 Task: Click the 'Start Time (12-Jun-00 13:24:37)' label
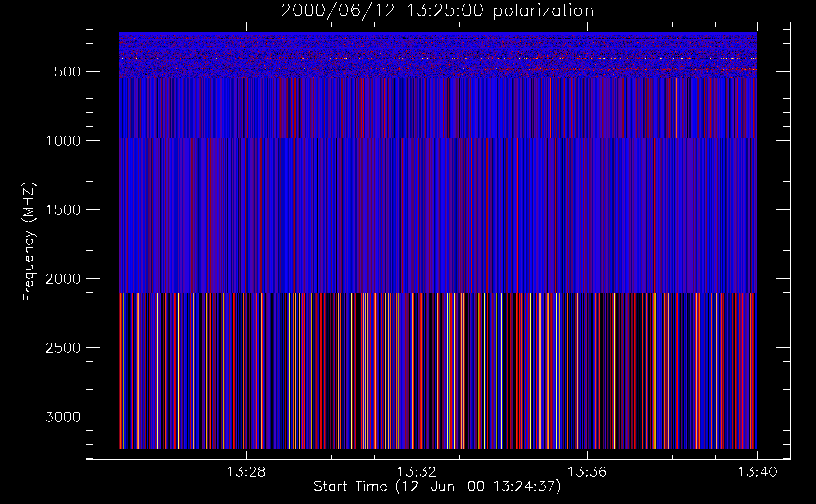(x=437, y=487)
